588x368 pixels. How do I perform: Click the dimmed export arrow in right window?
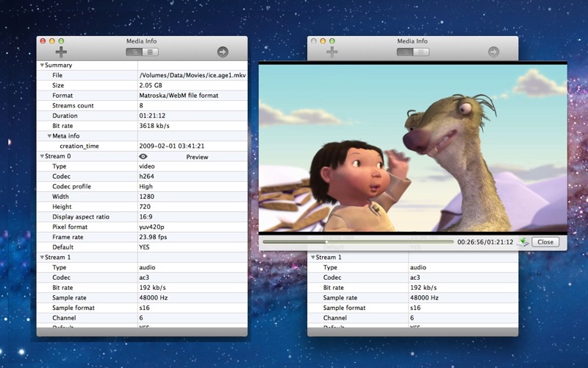(493, 52)
